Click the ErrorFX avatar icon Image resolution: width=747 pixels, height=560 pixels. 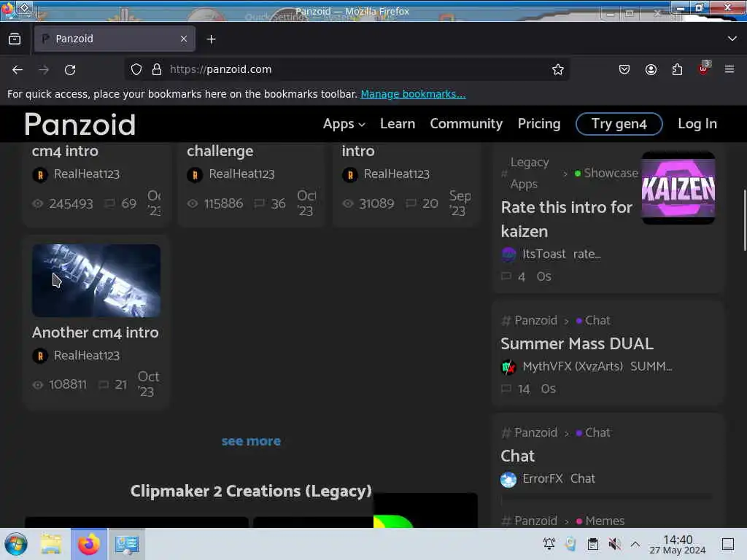tap(508, 480)
